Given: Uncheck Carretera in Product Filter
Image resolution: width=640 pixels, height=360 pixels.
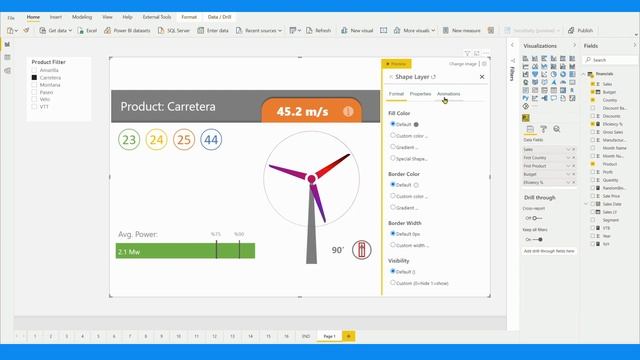Looking at the screenshot, I should click(x=34, y=78).
